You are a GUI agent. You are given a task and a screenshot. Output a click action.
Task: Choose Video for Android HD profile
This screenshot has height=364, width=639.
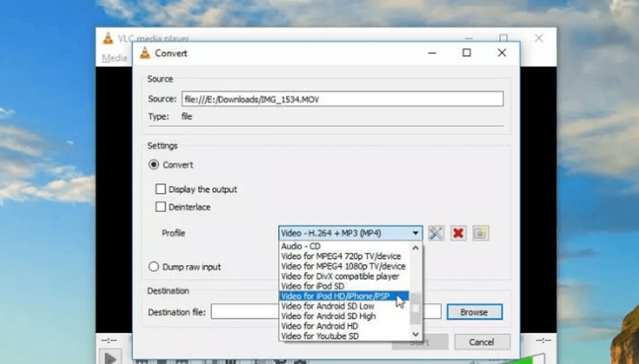pyautogui.click(x=344, y=326)
